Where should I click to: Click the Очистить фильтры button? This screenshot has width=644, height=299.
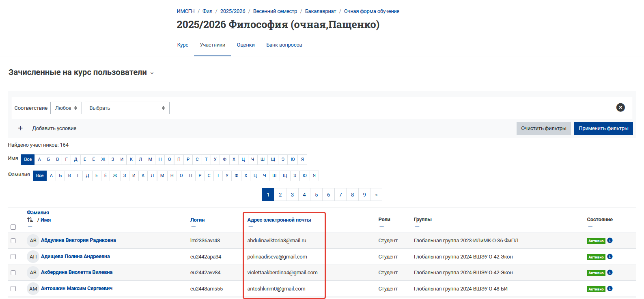tap(544, 128)
